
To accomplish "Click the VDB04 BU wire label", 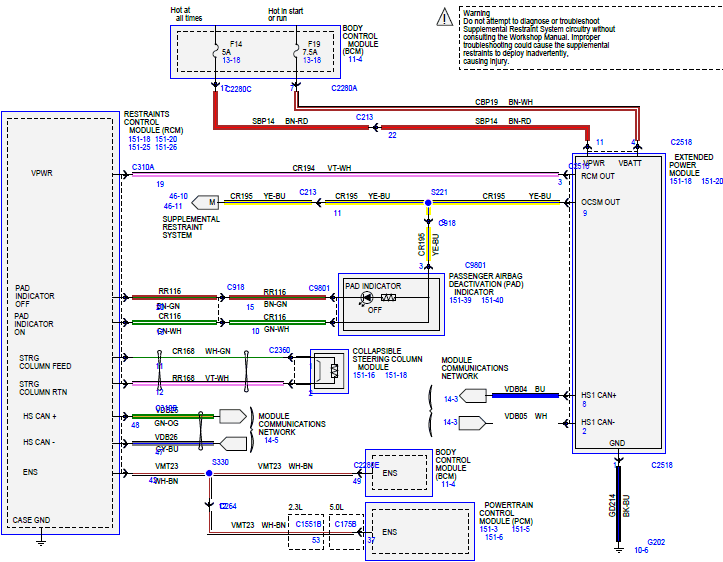I will click(x=525, y=389).
